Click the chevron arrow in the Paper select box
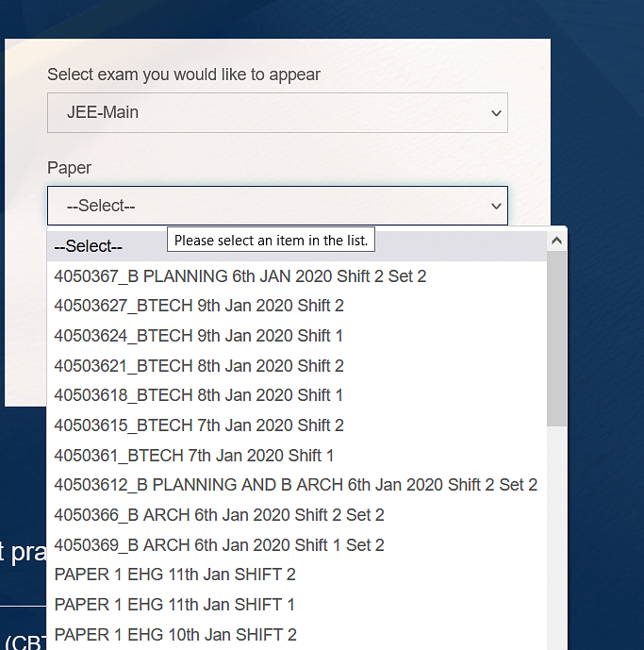Viewport: 644px width, 650px height. coord(496,206)
